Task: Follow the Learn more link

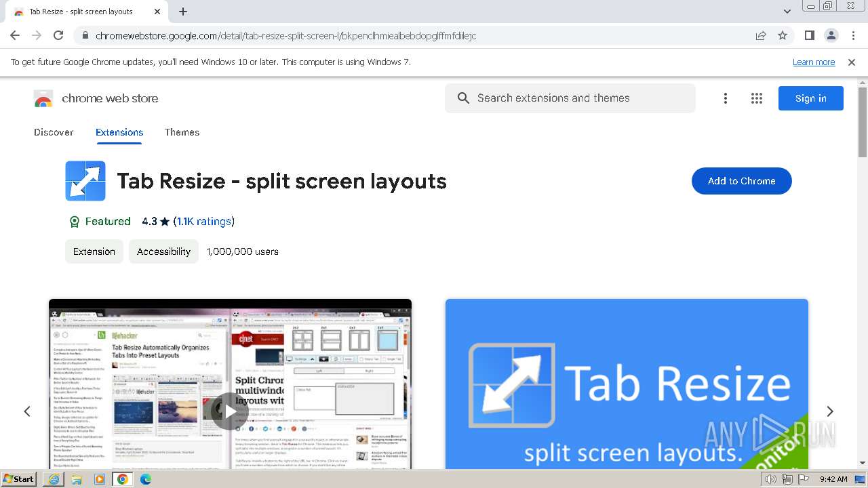Action: (x=814, y=62)
